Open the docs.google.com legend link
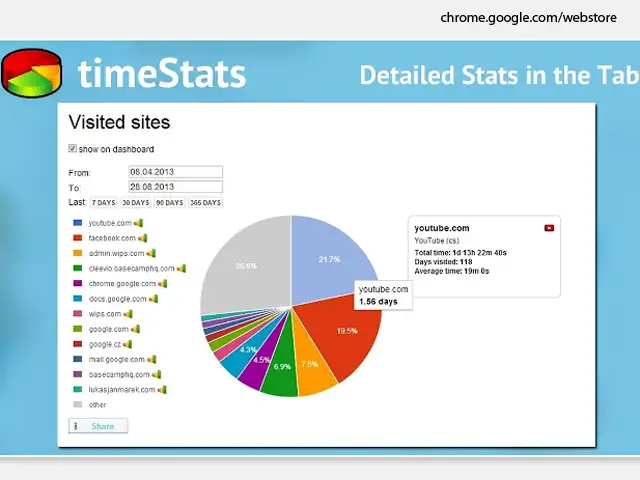The height and width of the screenshot is (480, 640). pos(117,299)
